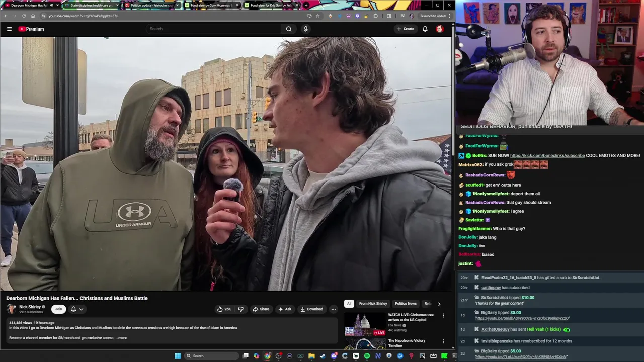
Task: Open browser home page icon
Action: (x=33, y=16)
